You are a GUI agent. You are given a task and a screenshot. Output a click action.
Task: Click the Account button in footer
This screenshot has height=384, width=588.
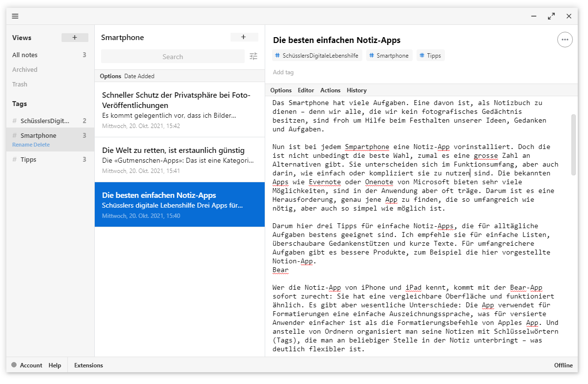31,365
